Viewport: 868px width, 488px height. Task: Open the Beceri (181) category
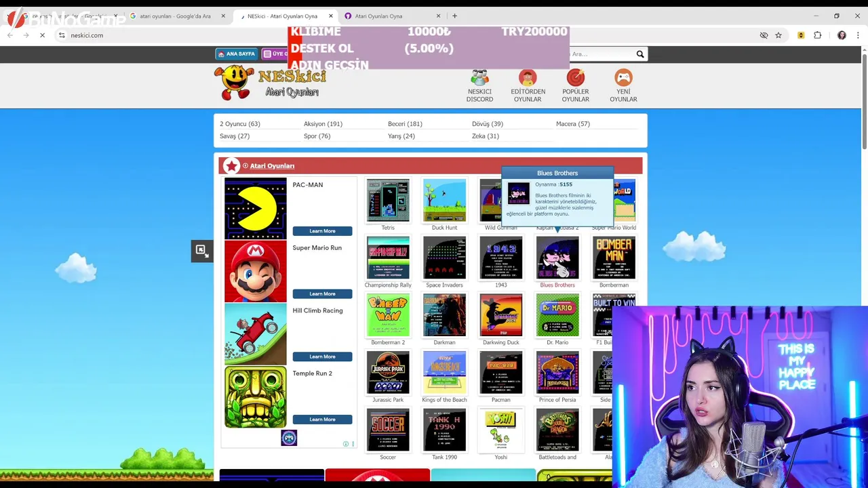tap(405, 124)
